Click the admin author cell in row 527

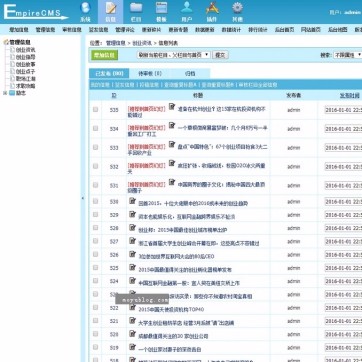click(x=294, y=241)
